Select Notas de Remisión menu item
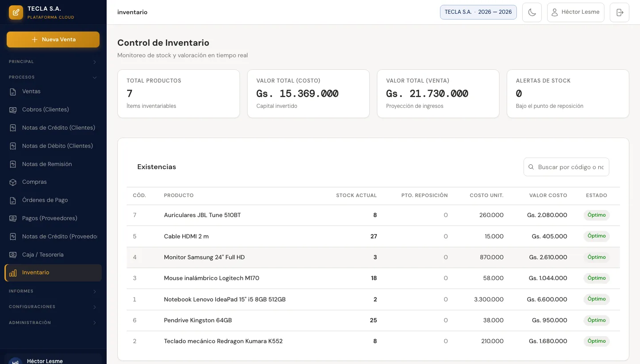This screenshot has width=640, height=364. [53, 164]
